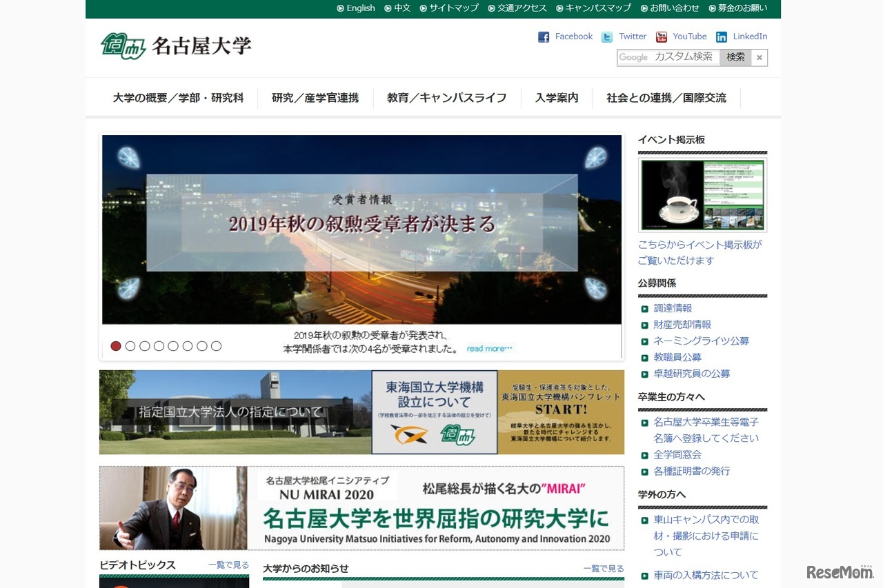Open the 入学案内 navigation dropdown
The image size is (883, 588).
(556, 98)
